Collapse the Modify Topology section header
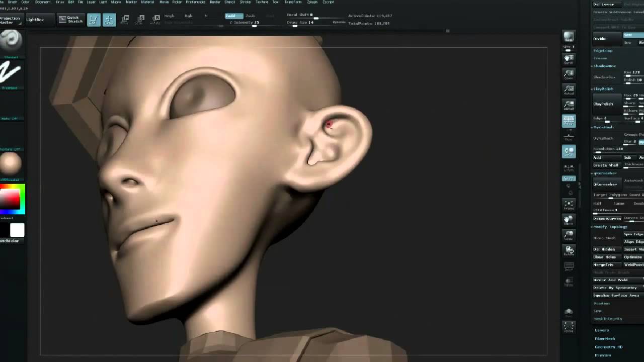 pos(610,227)
